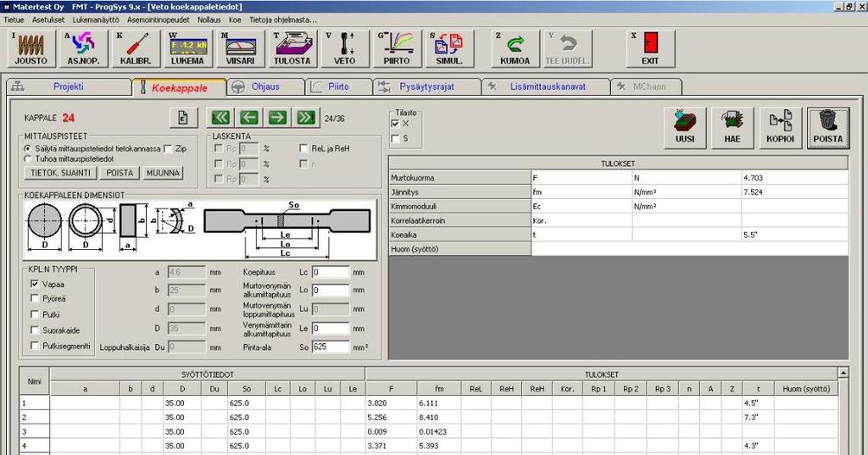Screen dimensions: 868x455
Task: Open the JOUSTO spring tool
Action: coord(31,48)
